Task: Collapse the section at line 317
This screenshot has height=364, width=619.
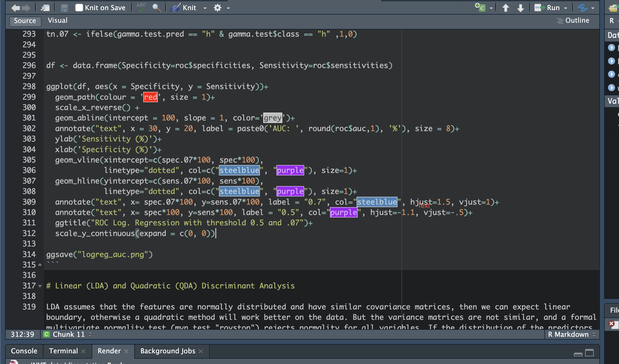Action: click(40, 286)
